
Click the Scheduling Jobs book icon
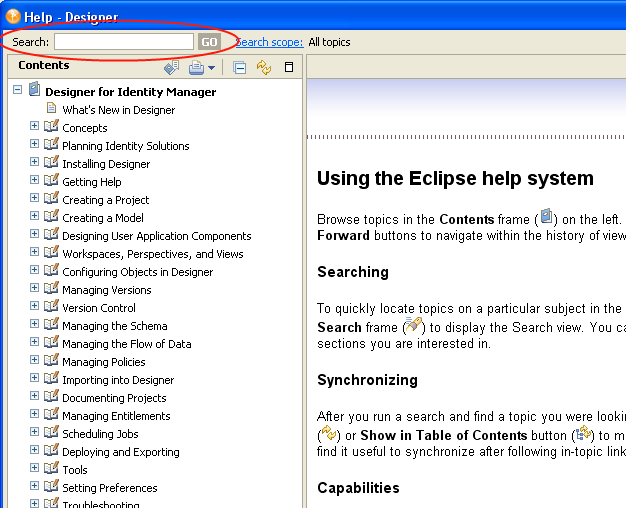tap(51, 431)
